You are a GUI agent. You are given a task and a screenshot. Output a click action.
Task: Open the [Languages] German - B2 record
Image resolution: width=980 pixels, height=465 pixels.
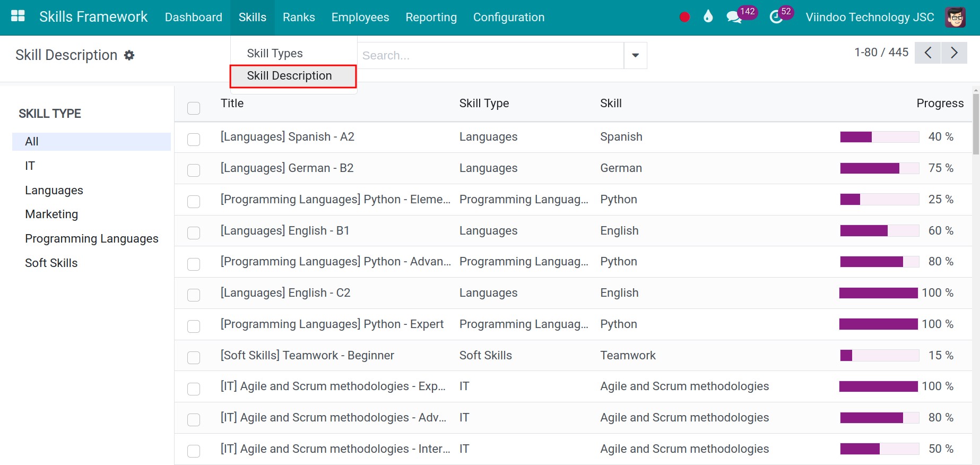[x=287, y=168]
